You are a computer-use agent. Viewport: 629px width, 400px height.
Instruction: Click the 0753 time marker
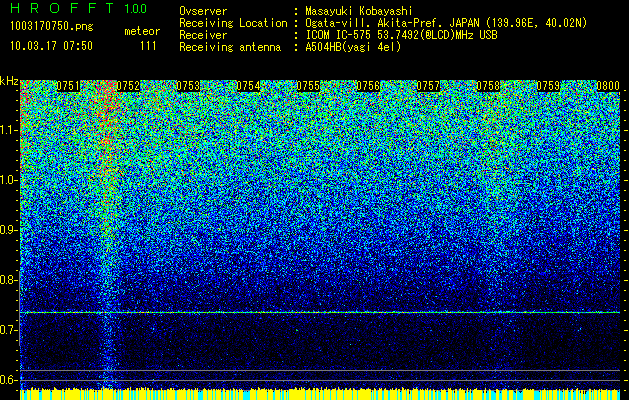(x=188, y=86)
